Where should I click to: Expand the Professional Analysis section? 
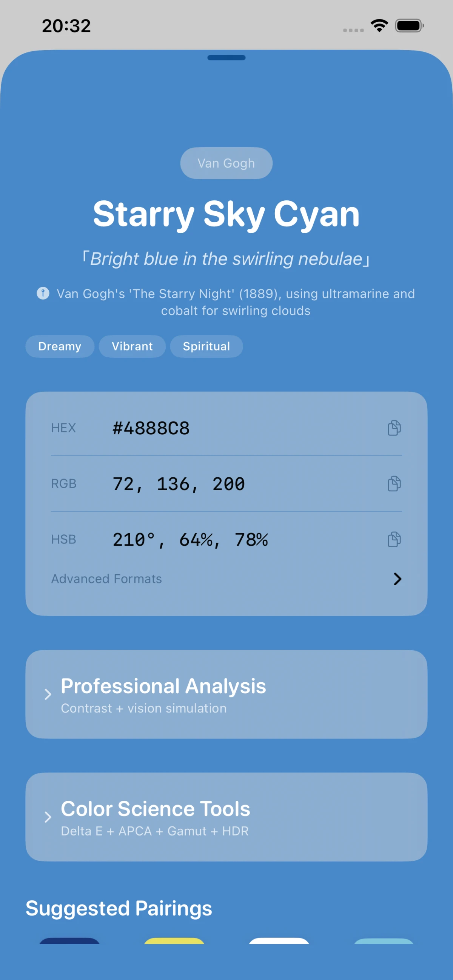(48, 694)
